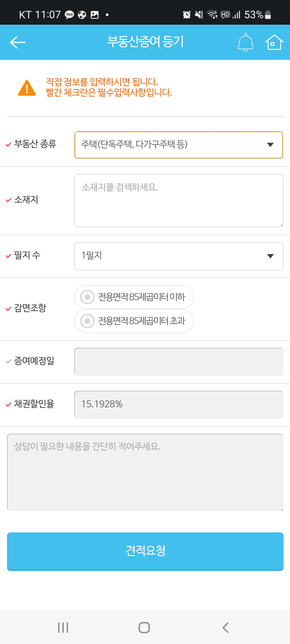Select 전용면적 85제곱미터 초과 radio option
Viewport: 290px width, 644px height.
[x=134, y=321]
